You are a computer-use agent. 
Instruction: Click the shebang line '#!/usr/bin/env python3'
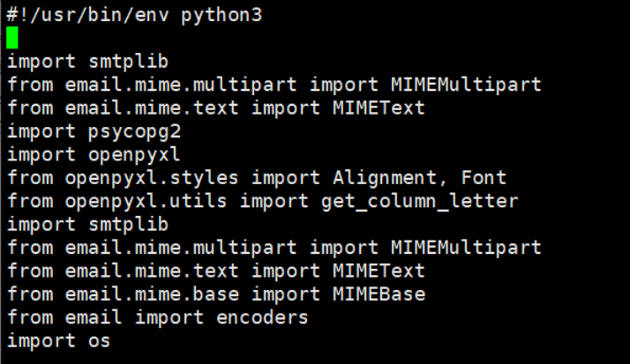point(134,15)
